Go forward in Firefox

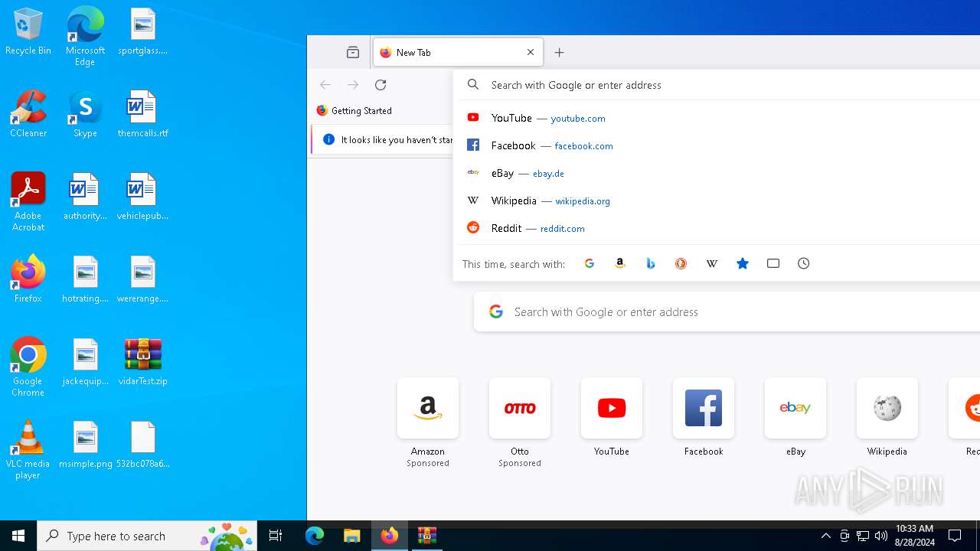pos(353,85)
